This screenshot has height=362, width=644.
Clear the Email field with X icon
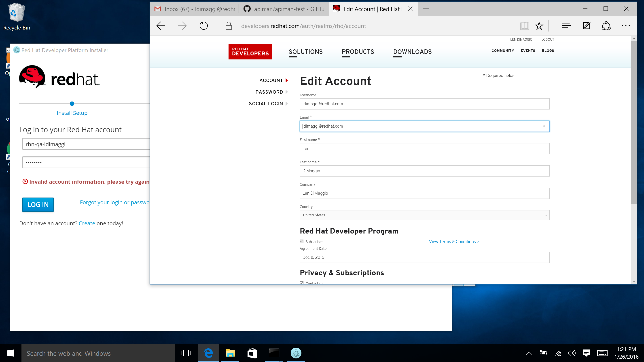pos(544,126)
